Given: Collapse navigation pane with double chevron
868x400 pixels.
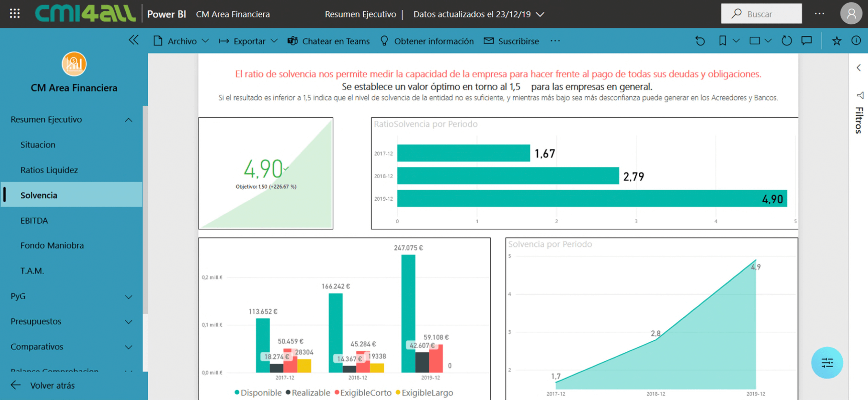Looking at the screenshot, I should tap(133, 41).
